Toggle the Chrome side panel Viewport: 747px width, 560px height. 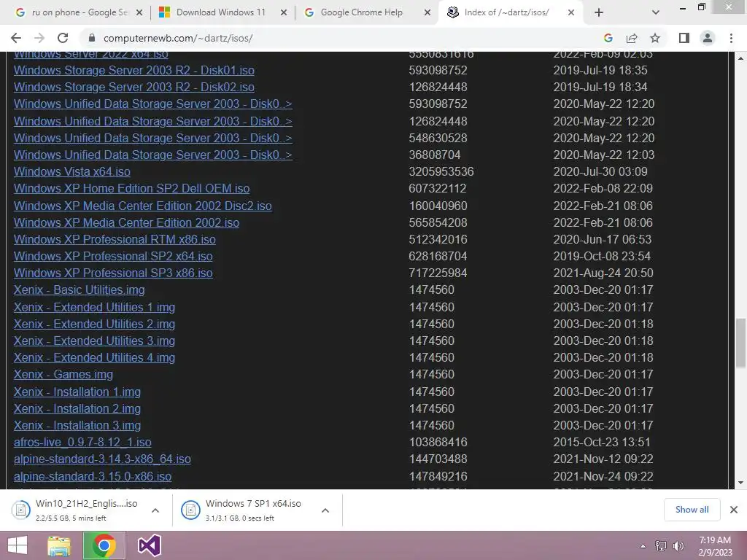[684, 38]
